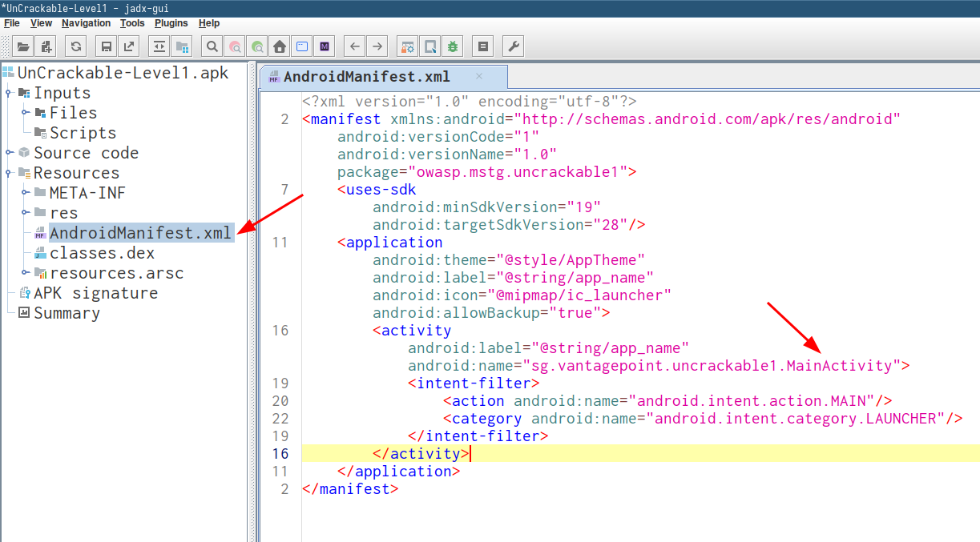Click android:targetSdkVersion="28" line
The height and width of the screenshot is (542, 980).
point(509,224)
